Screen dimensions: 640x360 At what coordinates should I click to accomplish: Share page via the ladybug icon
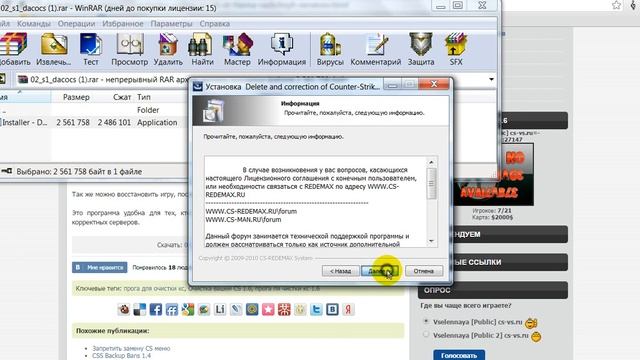[124, 309]
